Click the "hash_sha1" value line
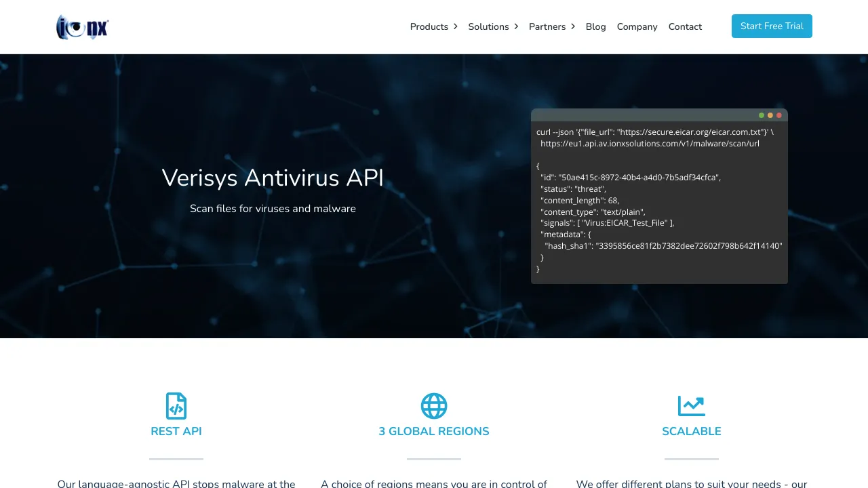868x488 pixels. pyautogui.click(x=664, y=246)
